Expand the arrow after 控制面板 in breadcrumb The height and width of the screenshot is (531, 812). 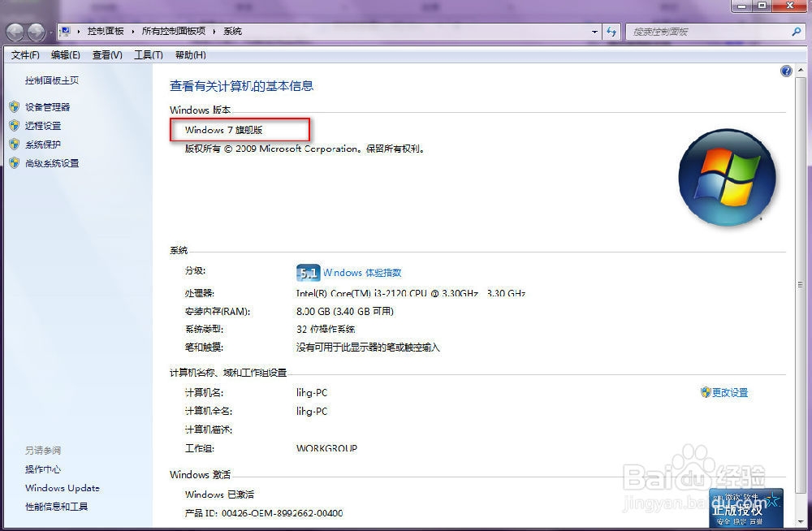click(132, 32)
